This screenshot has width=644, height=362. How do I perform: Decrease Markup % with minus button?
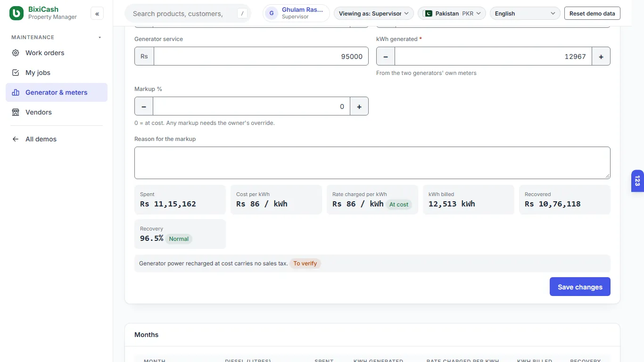point(144,106)
